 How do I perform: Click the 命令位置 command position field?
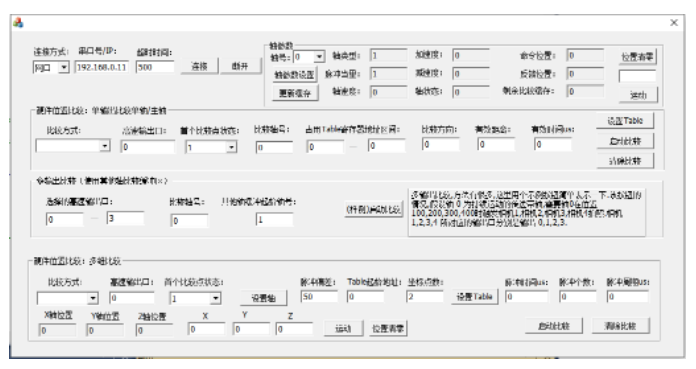(585, 56)
